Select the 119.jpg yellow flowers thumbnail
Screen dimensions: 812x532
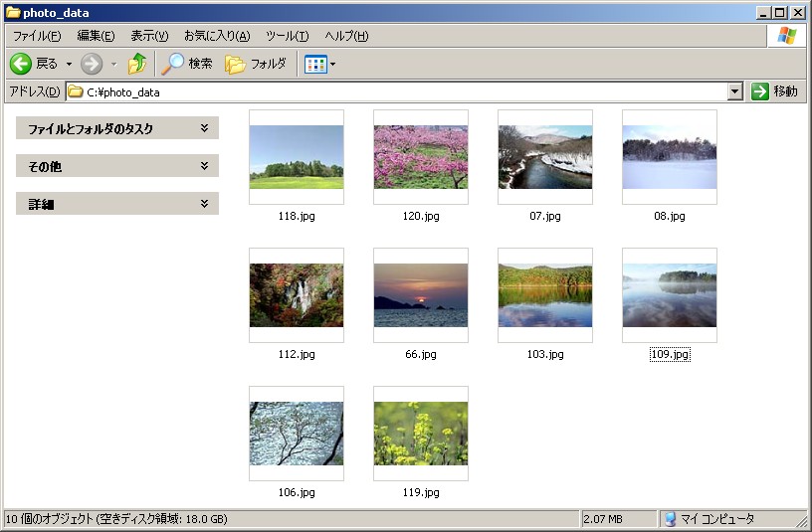[421, 434]
